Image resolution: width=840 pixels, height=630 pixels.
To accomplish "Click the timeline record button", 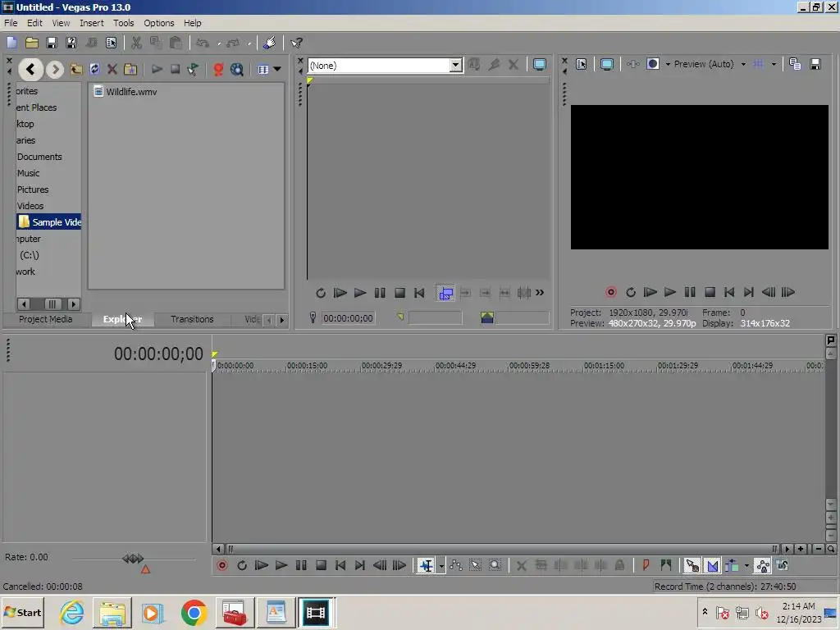I will coord(221,566).
